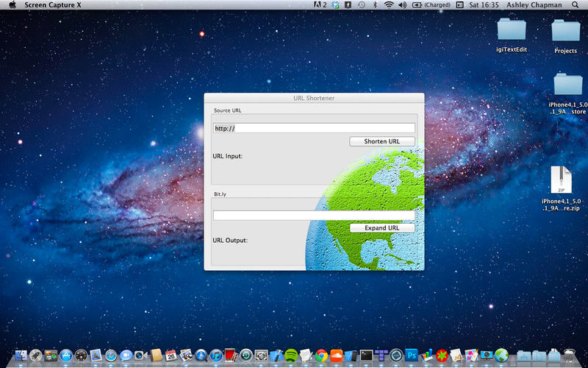This screenshot has height=368, width=588.
Task: Open Spotify from the dock
Action: pyautogui.click(x=291, y=355)
